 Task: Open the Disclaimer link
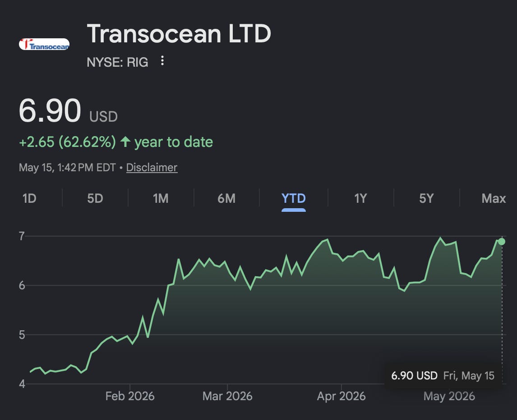152,167
